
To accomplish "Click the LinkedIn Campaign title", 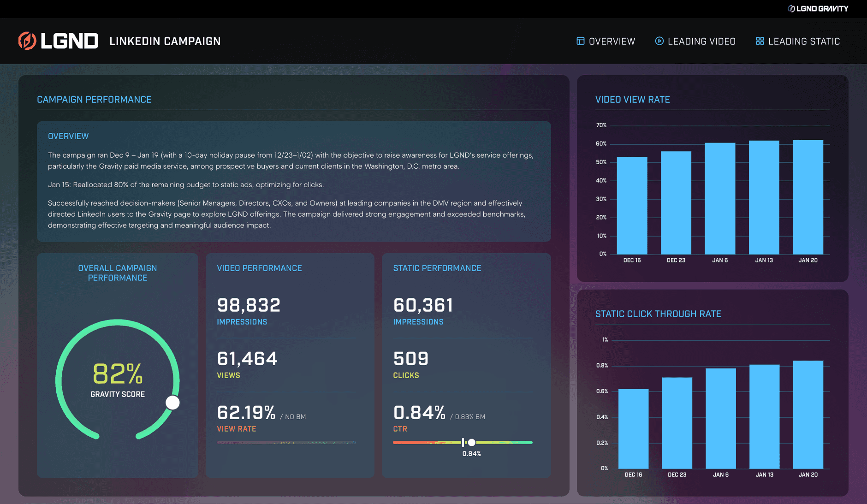I will click(165, 42).
